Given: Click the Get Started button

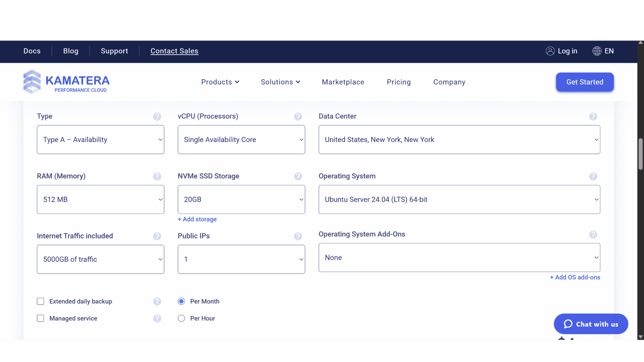Looking at the screenshot, I should [584, 82].
